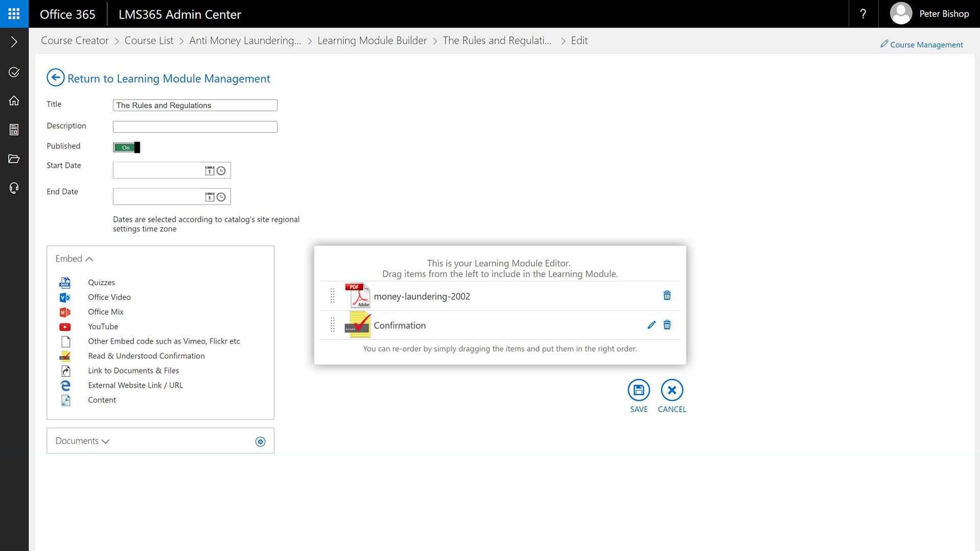Edit the Confirmation item with pencil icon
This screenshot has width=980, height=551.
[x=651, y=325]
